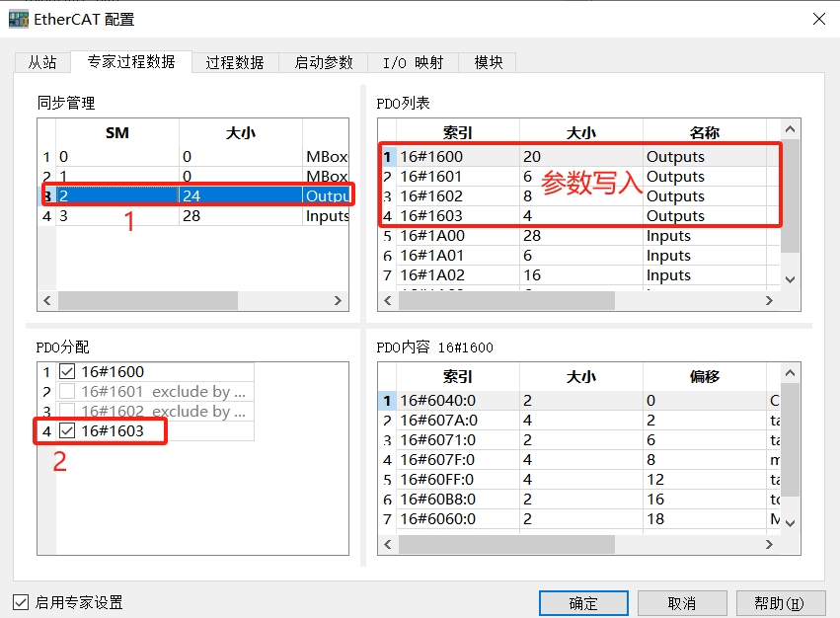This screenshot has width=840, height=618.
Task: Click the 取消 button
Action: [x=682, y=603]
